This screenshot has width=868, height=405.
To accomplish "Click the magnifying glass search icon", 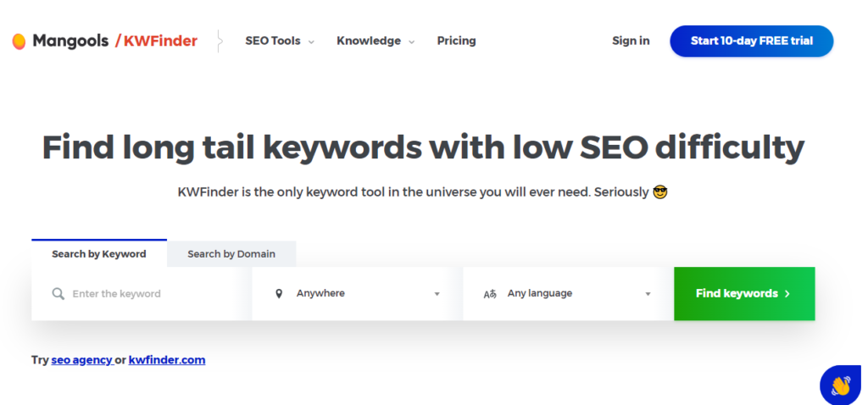I will pyautogui.click(x=58, y=294).
